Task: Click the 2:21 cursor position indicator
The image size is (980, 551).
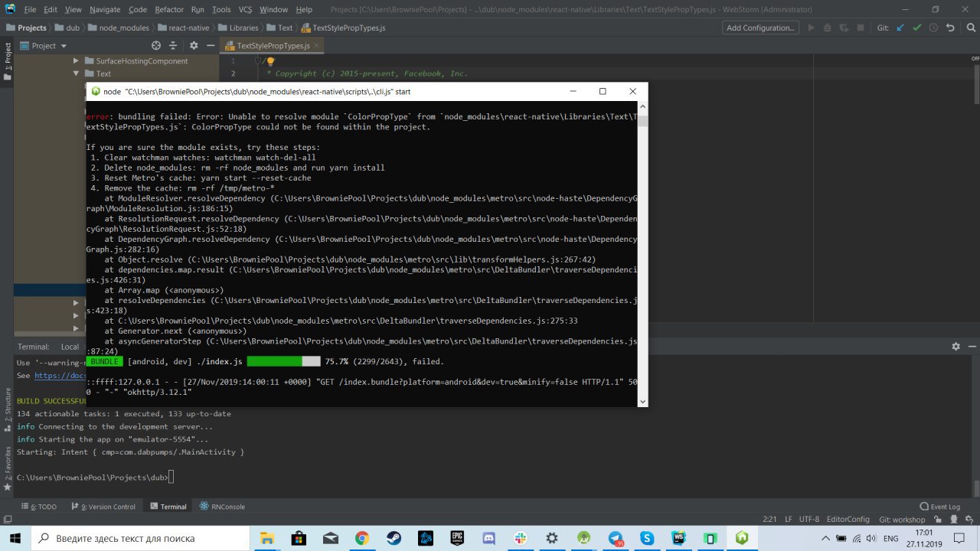Action: click(x=770, y=519)
